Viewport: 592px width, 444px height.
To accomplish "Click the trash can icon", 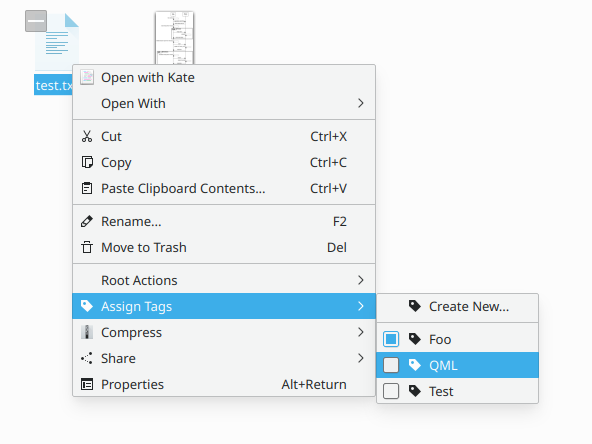I will coord(87,247).
